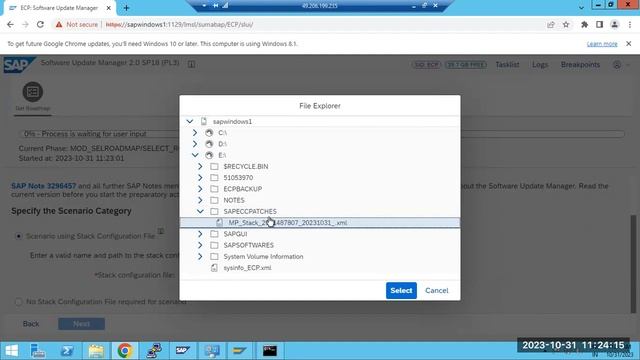Click the MP_Stack xml file icon
The height and width of the screenshot is (360, 640).
coord(220,222)
